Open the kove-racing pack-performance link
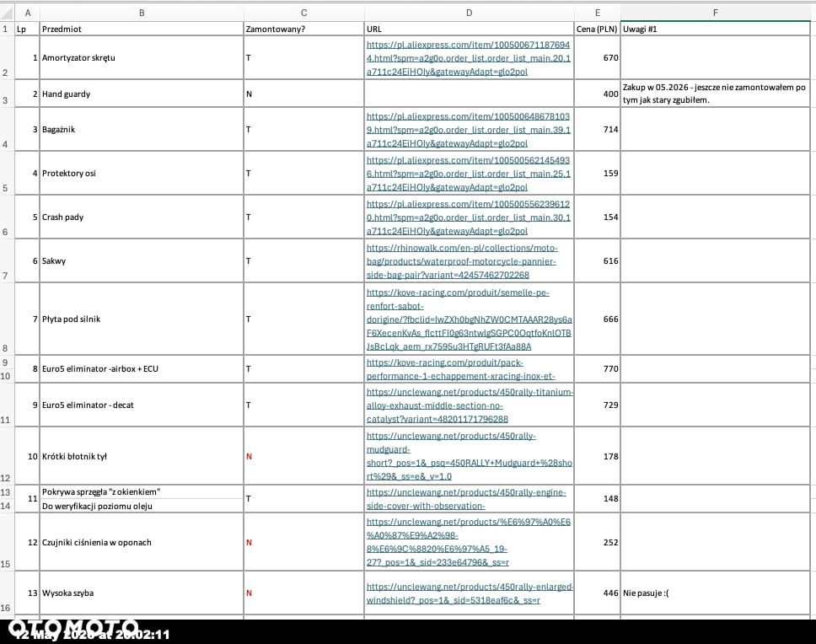The width and height of the screenshot is (816, 644). pos(461,369)
